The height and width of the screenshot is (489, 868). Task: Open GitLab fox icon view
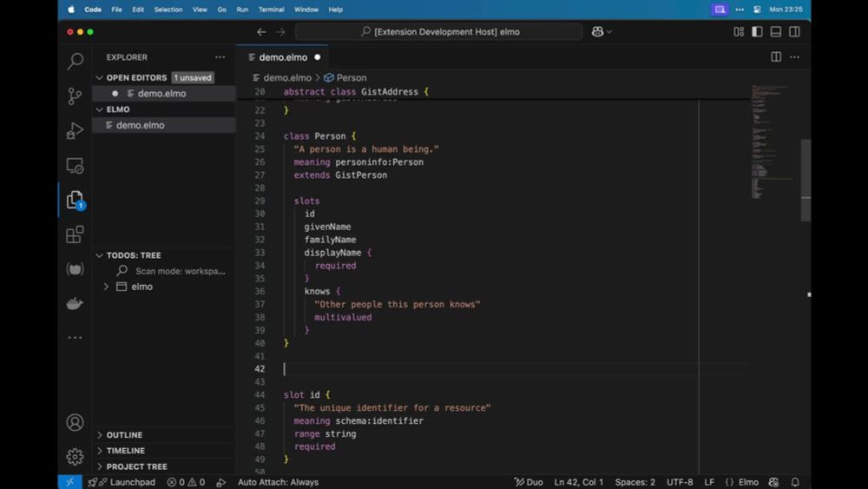click(x=75, y=269)
